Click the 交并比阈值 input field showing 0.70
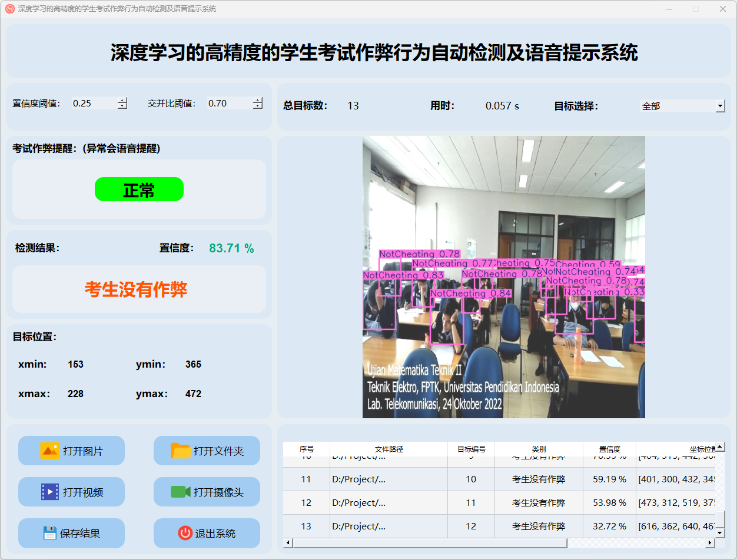Screen dimensions: 737x560 [230, 103]
